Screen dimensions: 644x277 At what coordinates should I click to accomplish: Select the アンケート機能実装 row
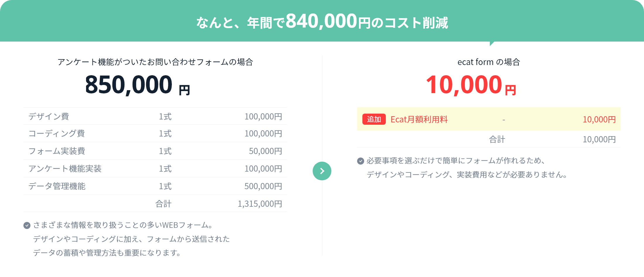point(155,169)
